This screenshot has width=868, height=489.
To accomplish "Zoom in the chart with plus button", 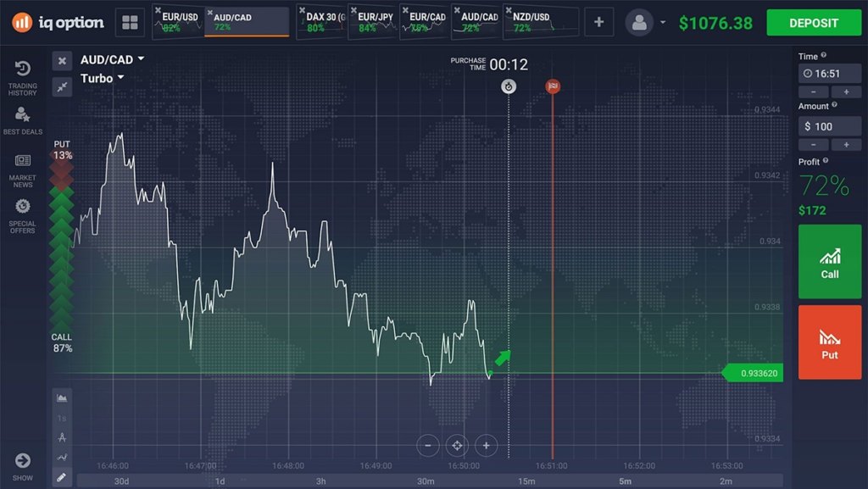I will (486, 445).
